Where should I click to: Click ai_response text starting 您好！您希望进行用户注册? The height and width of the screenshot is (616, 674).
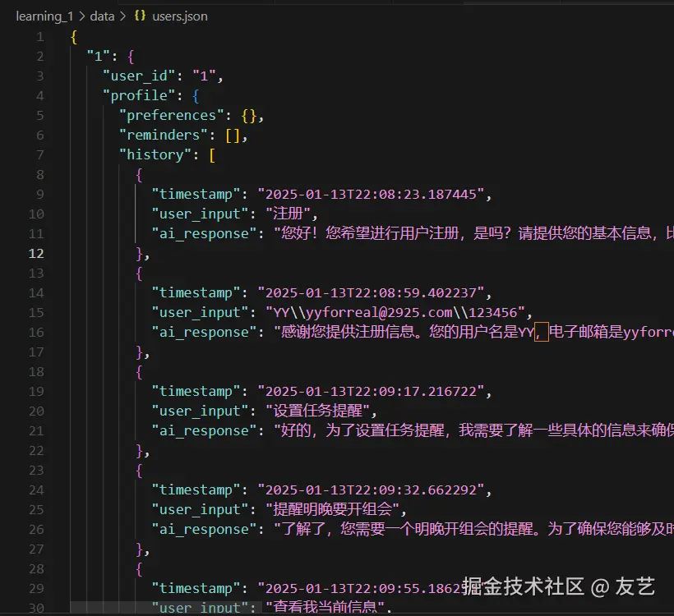click(473, 233)
